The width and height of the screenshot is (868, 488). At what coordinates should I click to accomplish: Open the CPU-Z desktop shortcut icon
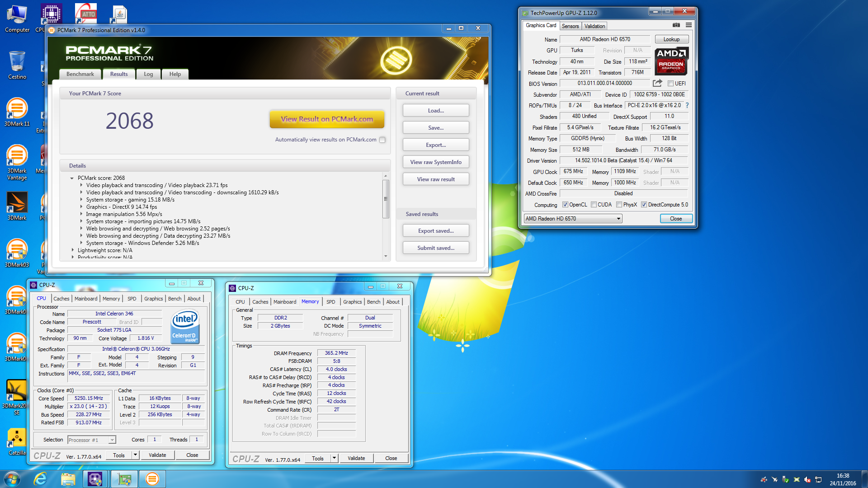pos(51,14)
